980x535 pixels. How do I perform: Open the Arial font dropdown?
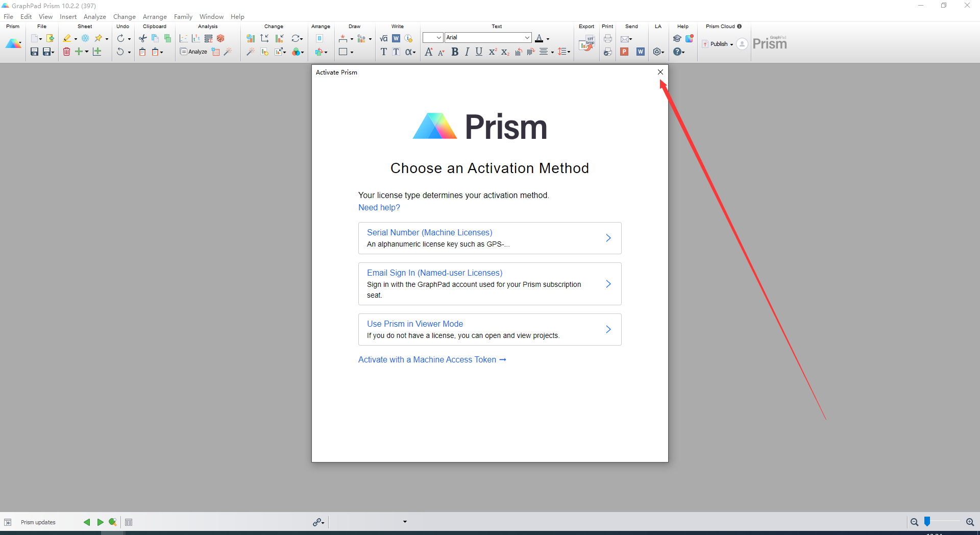click(526, 37)
